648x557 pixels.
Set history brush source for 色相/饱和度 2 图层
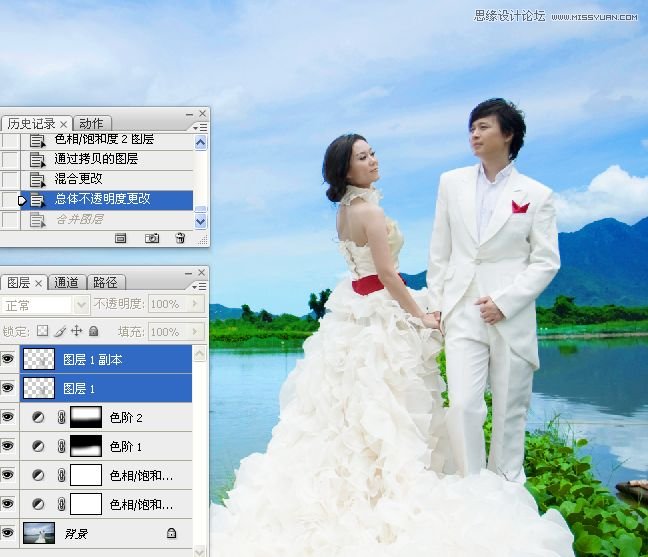tap(10, 140)
